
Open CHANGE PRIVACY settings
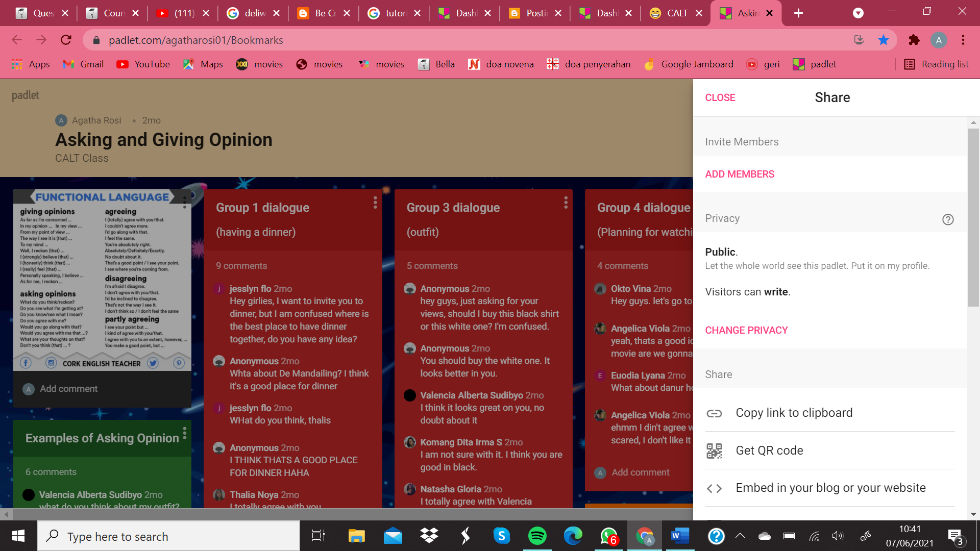pos(746,330)
